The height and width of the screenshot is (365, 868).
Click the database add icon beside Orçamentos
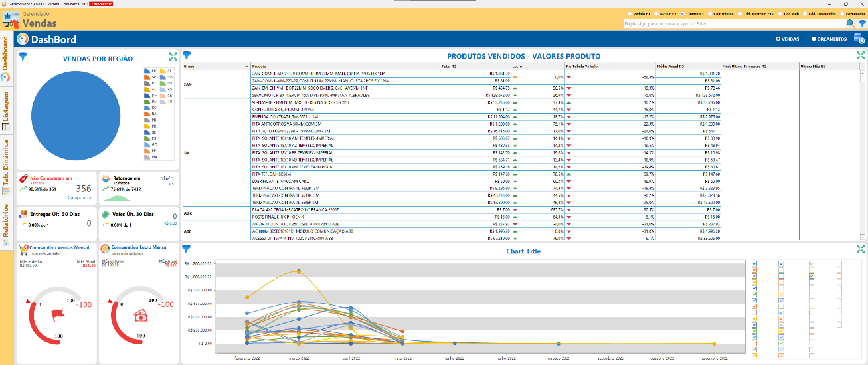[859, 39]
